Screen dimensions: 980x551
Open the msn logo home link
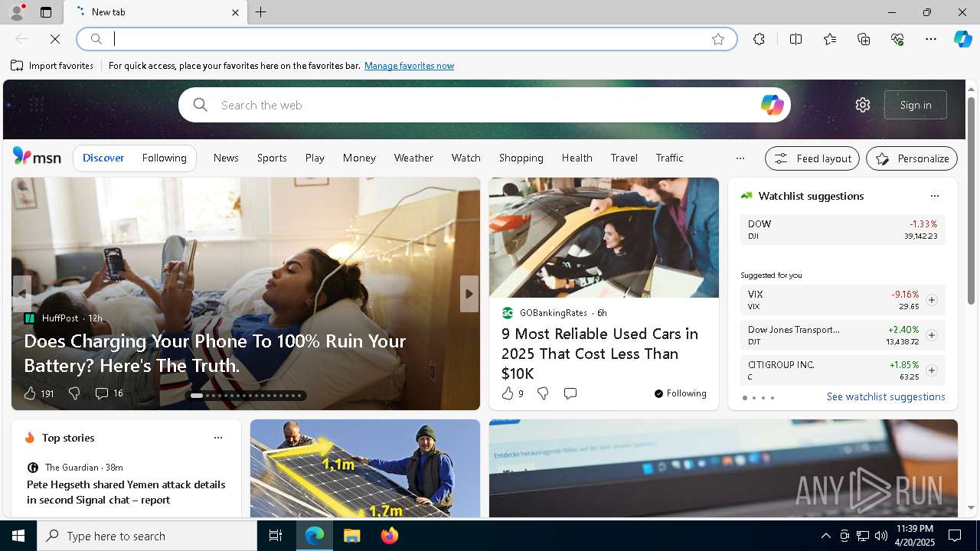37,157
